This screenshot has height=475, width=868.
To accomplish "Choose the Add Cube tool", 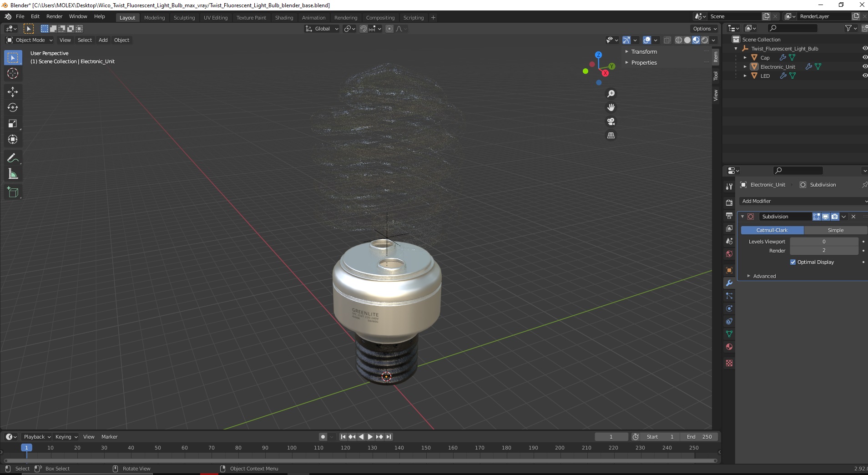I will (x=13, y=192).
